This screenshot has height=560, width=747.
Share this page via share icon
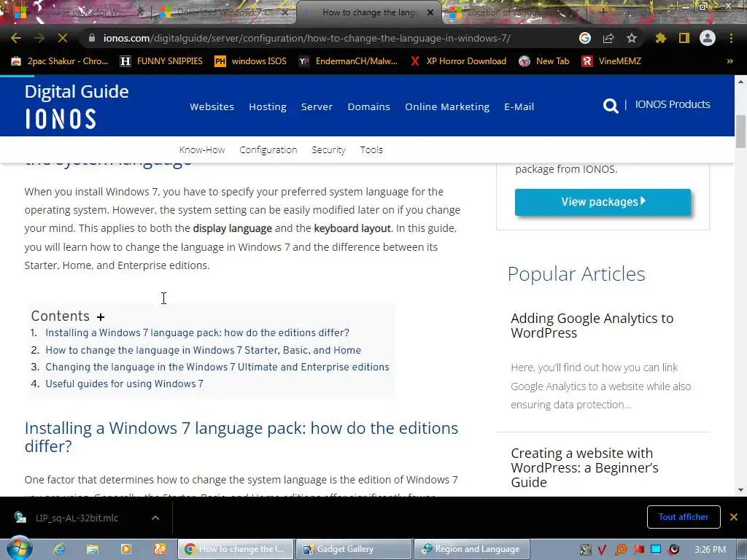[608, 38]
